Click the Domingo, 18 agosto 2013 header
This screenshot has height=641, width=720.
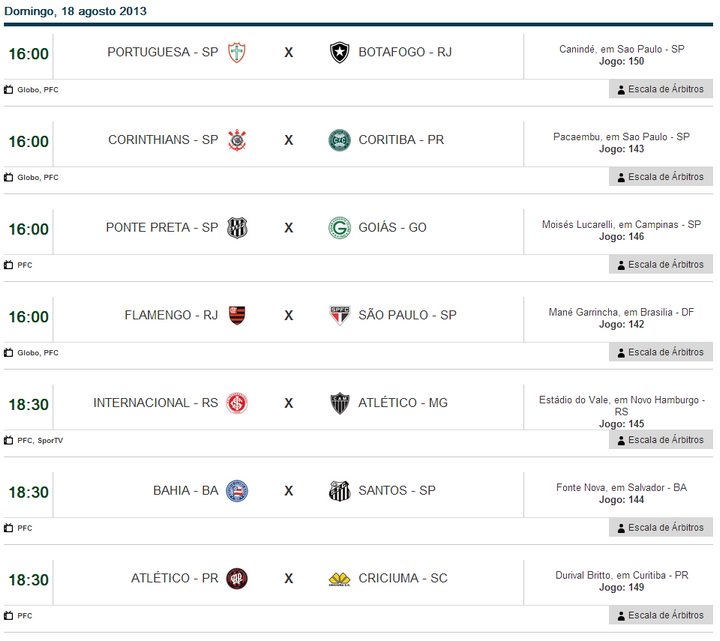point(76,11)
